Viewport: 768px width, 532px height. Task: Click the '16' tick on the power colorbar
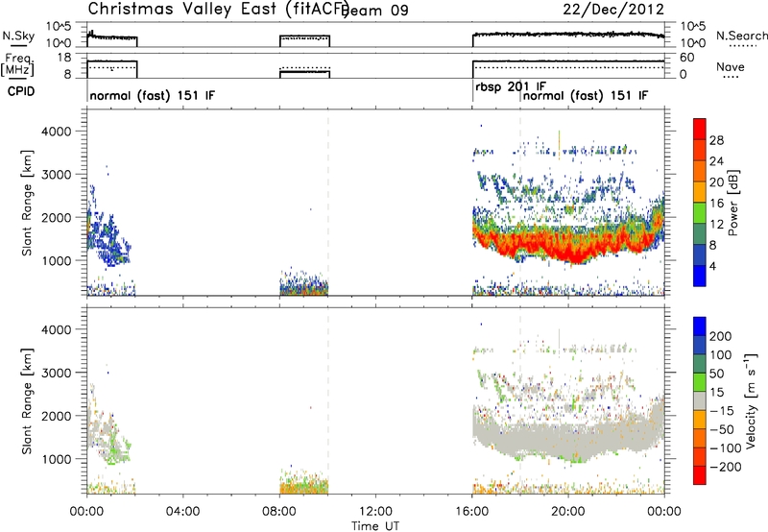(x=716, y=204)
